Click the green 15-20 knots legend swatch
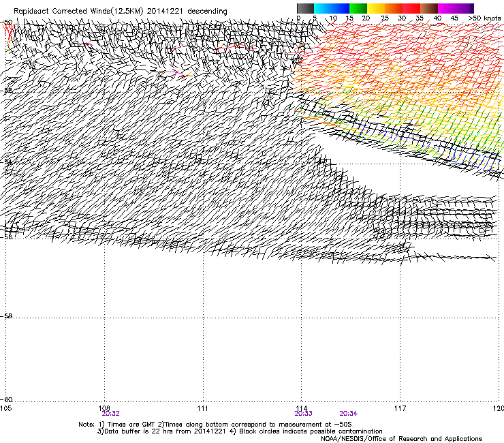This screenshot has height=443, width=504. pyautogui.click(x=358, y=8)
